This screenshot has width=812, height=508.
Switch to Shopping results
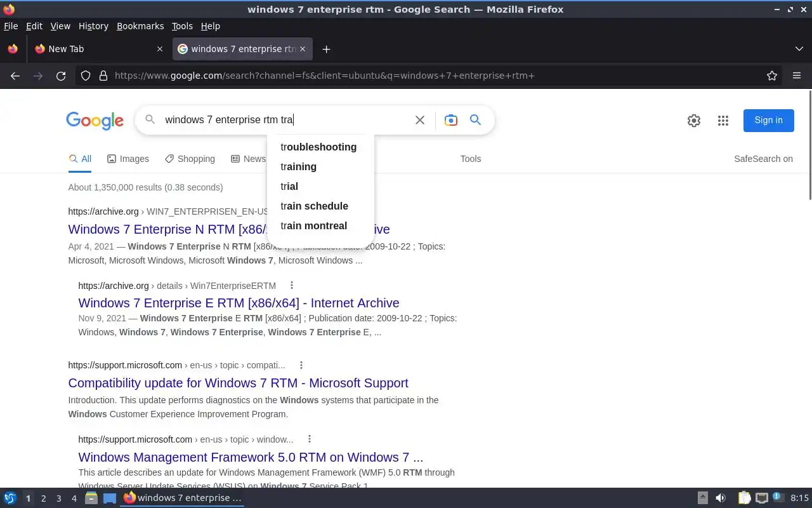click(x=190, y=159)
